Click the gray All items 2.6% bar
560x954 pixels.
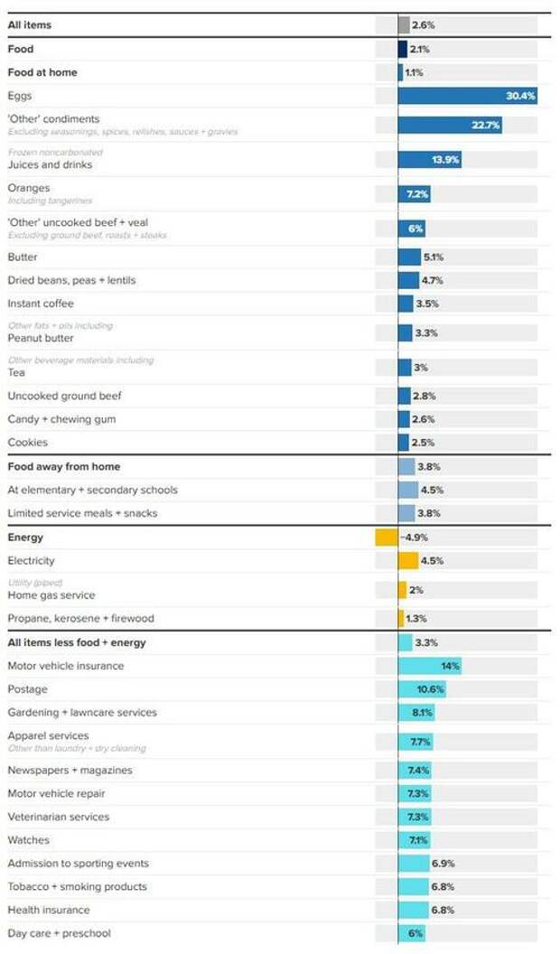(x=404, y=25)
